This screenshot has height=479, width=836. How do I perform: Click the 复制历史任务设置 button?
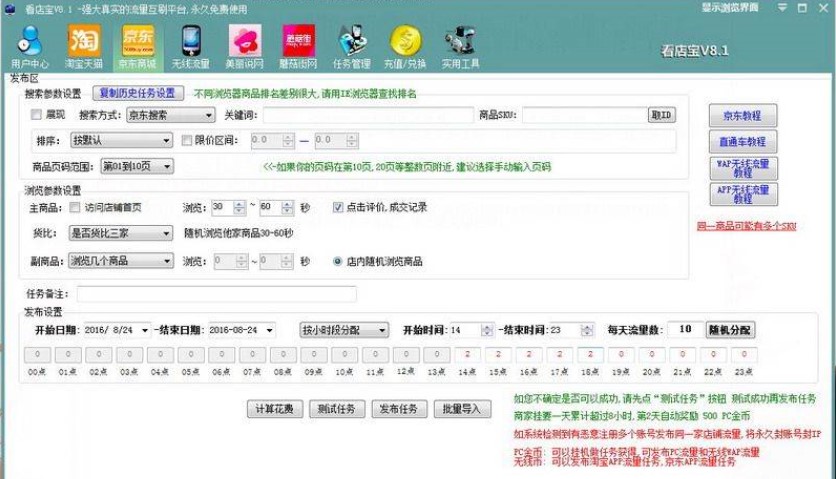point(138,93)
